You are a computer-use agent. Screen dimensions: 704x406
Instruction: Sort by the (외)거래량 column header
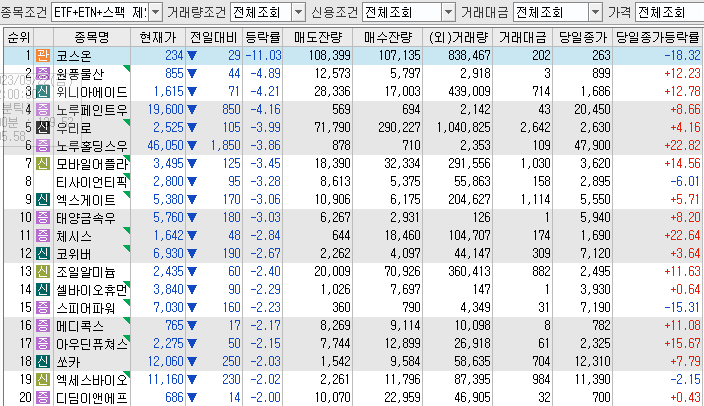click(458, 37)
